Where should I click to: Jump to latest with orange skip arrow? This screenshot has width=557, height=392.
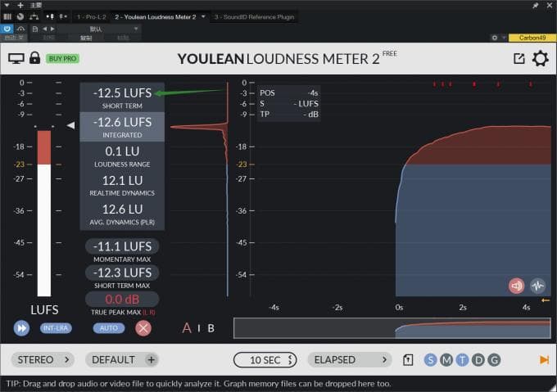click(544, 360)
